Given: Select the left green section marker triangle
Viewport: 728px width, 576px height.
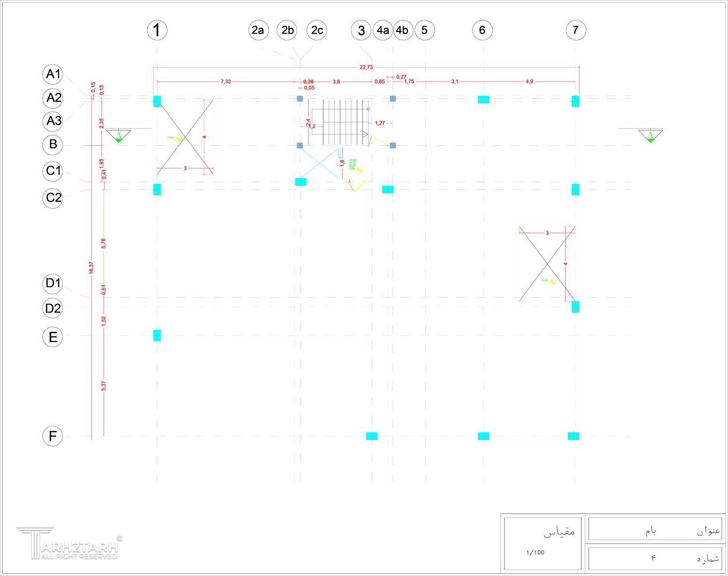Looking at the screenshot, I should pyautogui.click(x=118, y=136).
